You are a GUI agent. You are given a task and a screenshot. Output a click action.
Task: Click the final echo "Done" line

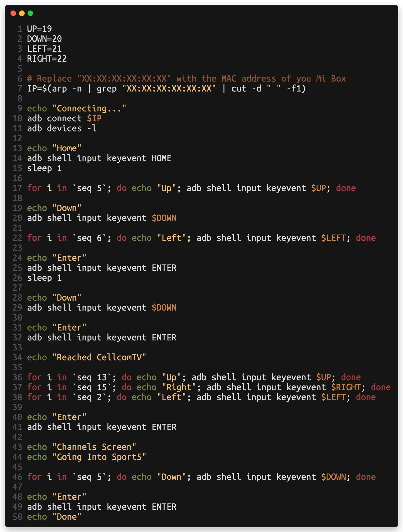(x=54, y=517)
